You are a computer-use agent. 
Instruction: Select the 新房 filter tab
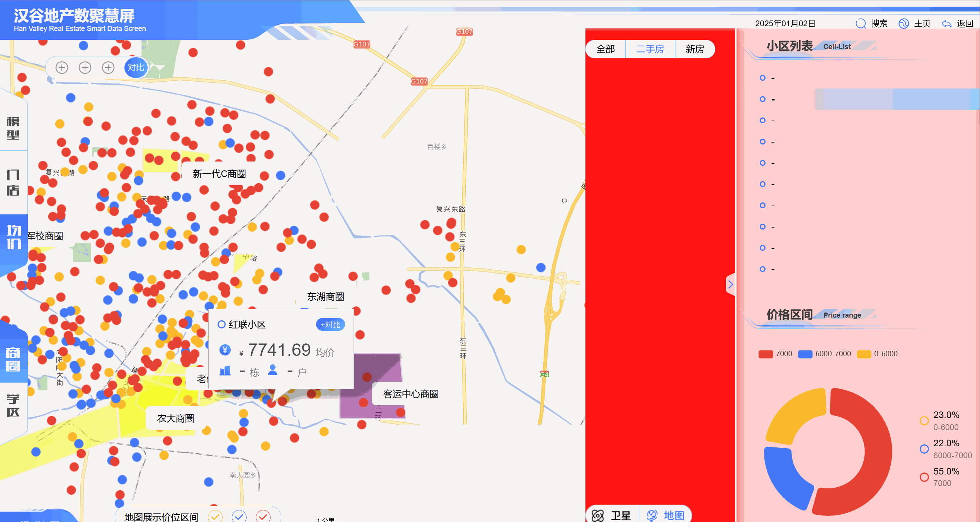(x=695, y=49)
